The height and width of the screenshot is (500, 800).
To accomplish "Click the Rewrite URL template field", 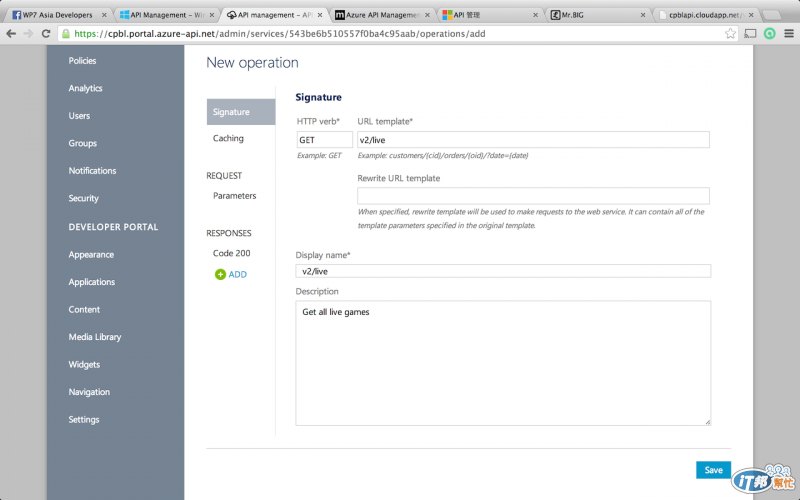I will [533, 196].
